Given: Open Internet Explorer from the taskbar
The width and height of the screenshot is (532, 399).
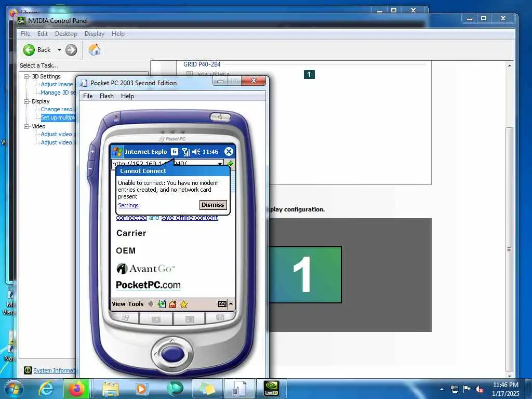Looking at the screenshot, I should (x=46, y=389).
